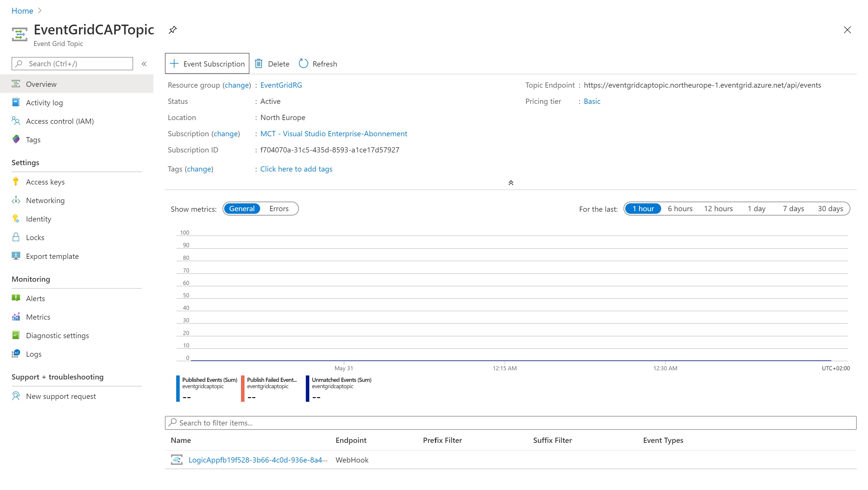The height and width of the screenshot is (490, 868).
Task: Open Access control (IAM) menu item
Action: [60, 121]
